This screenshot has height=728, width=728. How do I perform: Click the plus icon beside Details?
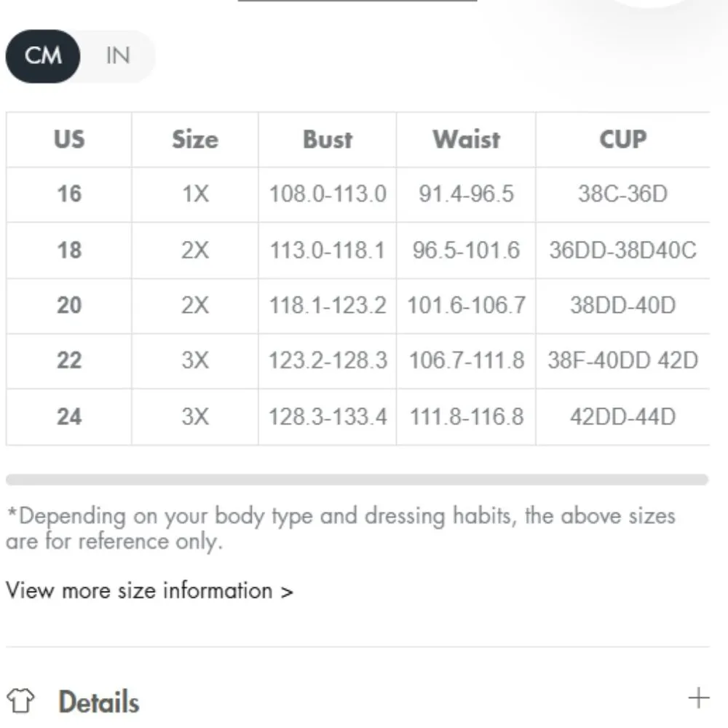point(697,698)
